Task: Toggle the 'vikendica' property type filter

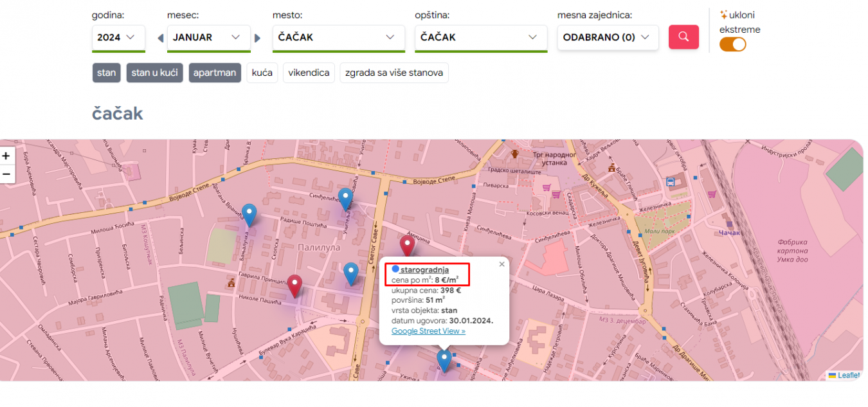Action: [309, 73]
